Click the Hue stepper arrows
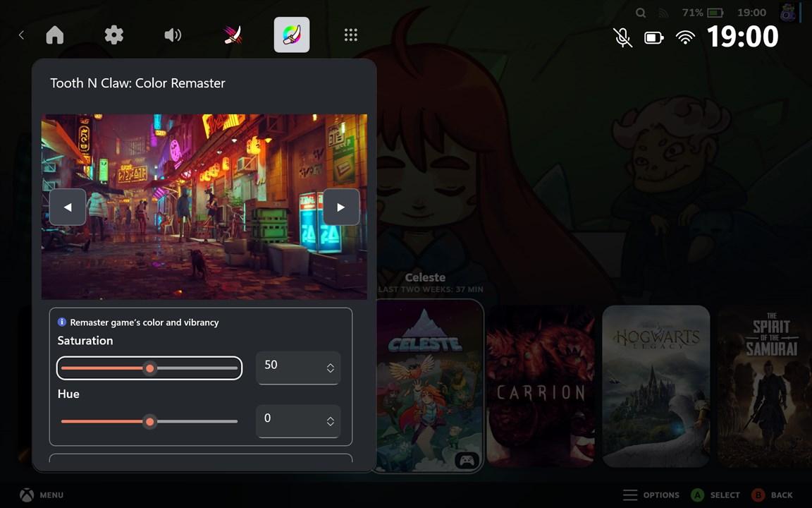The width and height of the screenshot is (812, 508). click(x=330, y=421)
